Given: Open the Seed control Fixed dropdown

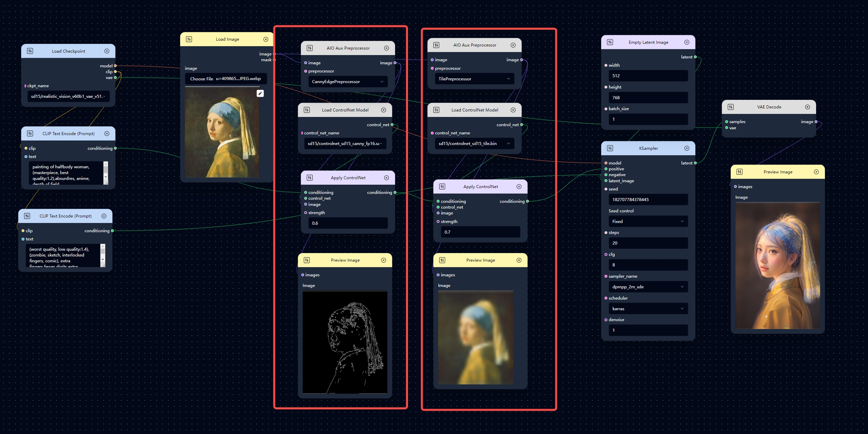Looking at the screenshot, I should (x=648, y=221).
